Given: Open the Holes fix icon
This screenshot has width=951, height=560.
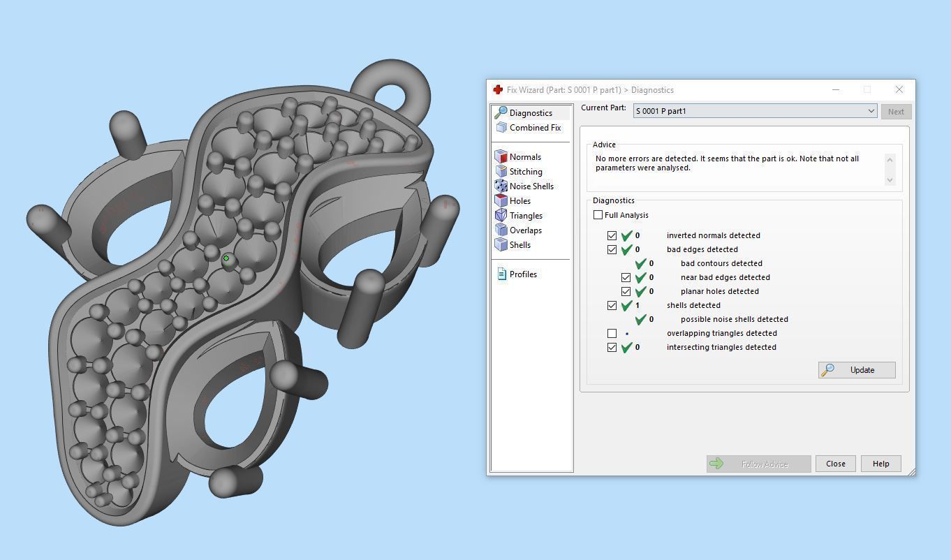Looking at the screenshot, I should tap(501, 200).
